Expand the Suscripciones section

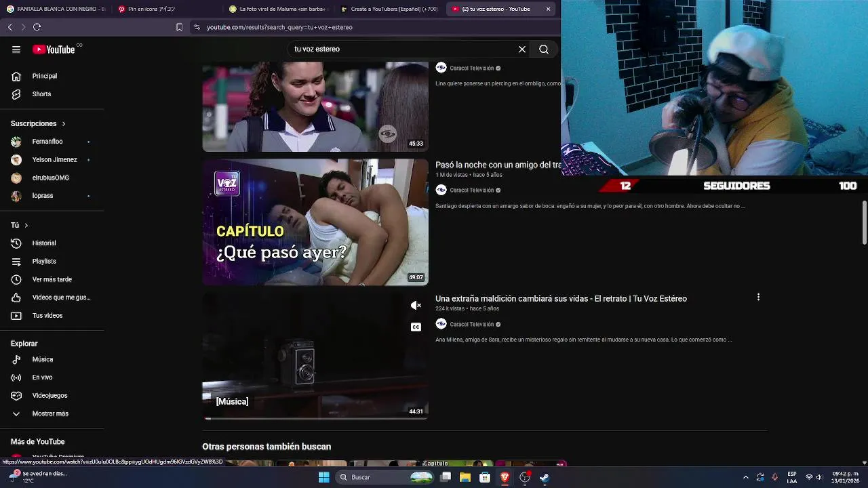click(x=64, y=123)
